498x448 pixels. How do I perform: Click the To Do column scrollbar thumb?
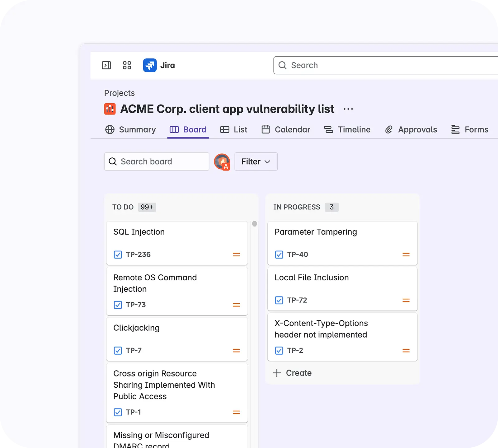coord(255,224)
